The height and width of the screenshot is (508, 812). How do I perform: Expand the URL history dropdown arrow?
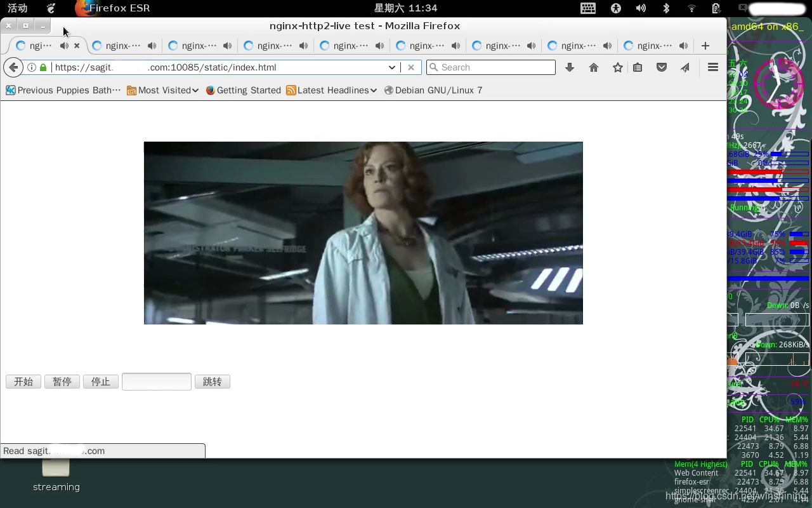pos(392,67)
